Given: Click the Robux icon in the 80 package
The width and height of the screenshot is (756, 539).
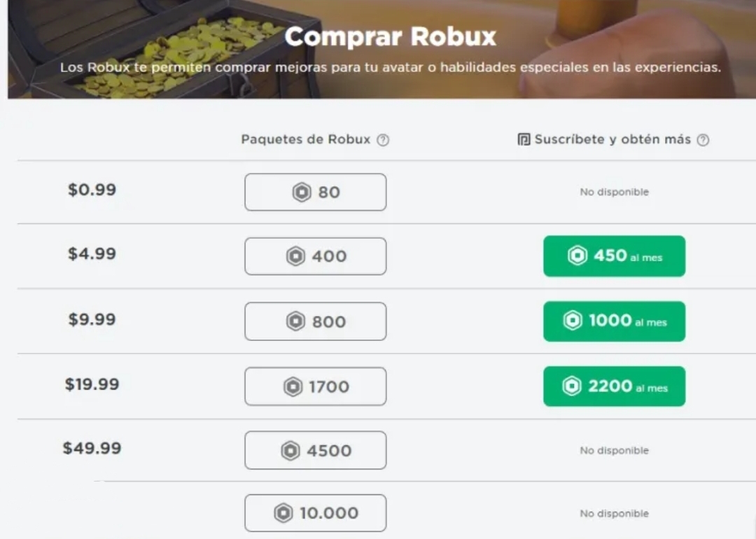Looking at the screenshot, I should coord(302,192).
